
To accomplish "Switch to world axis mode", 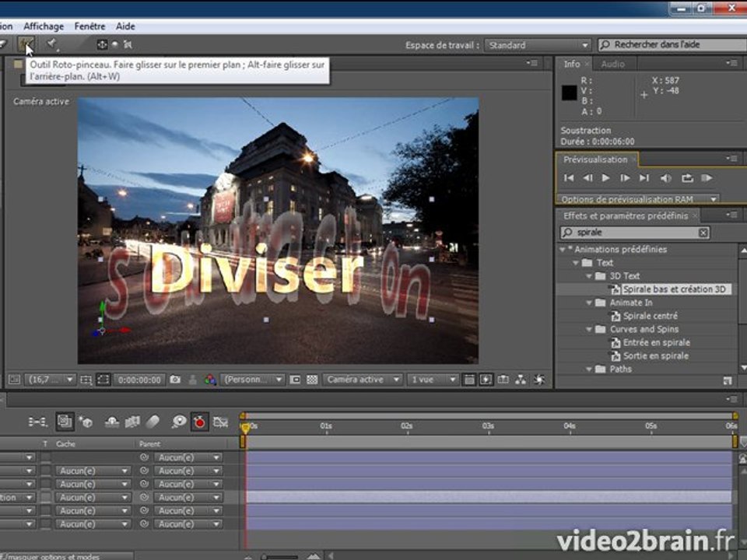I will tap(115, 45).
